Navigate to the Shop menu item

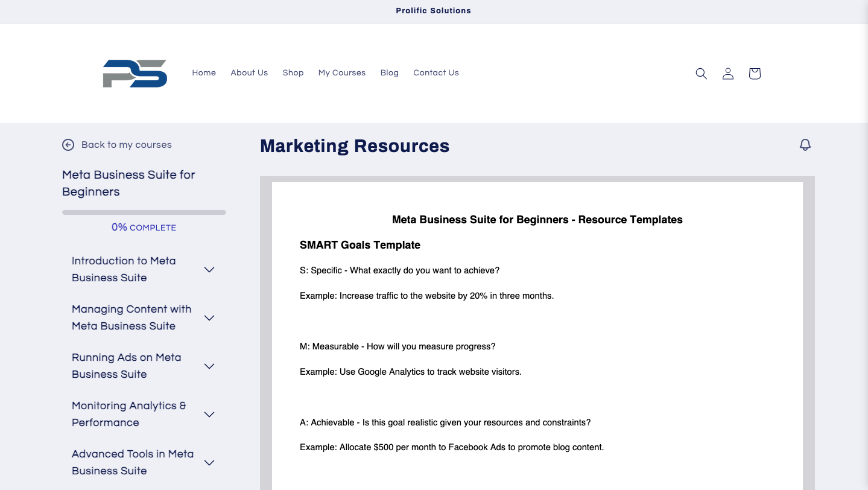[293, 73]
